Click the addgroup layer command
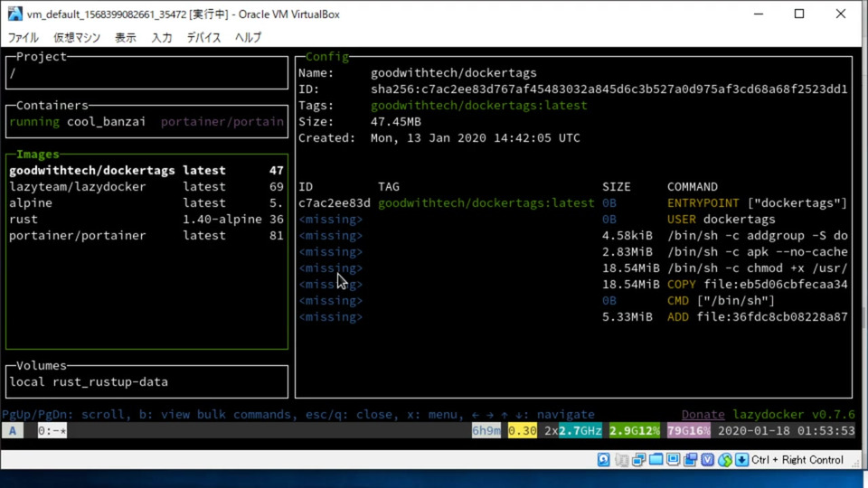The width and height of the screenshot is (868, 488). (758, 236)
